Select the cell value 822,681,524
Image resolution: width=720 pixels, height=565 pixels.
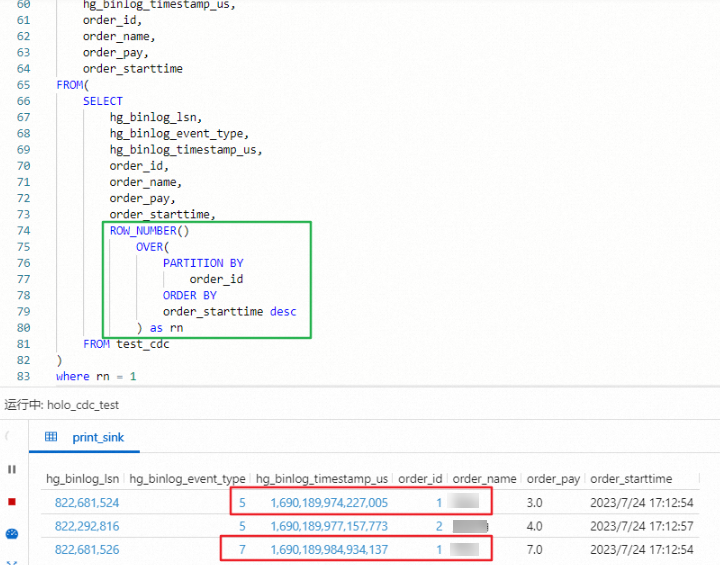coord(87,503)
